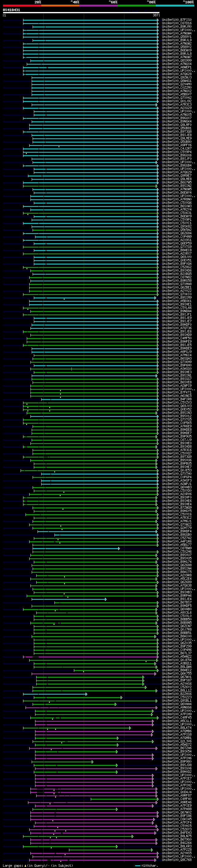The image size is (197, 868).
Task: Select hit label UniRef100_B6EWX9
Action: click(177, 50)
